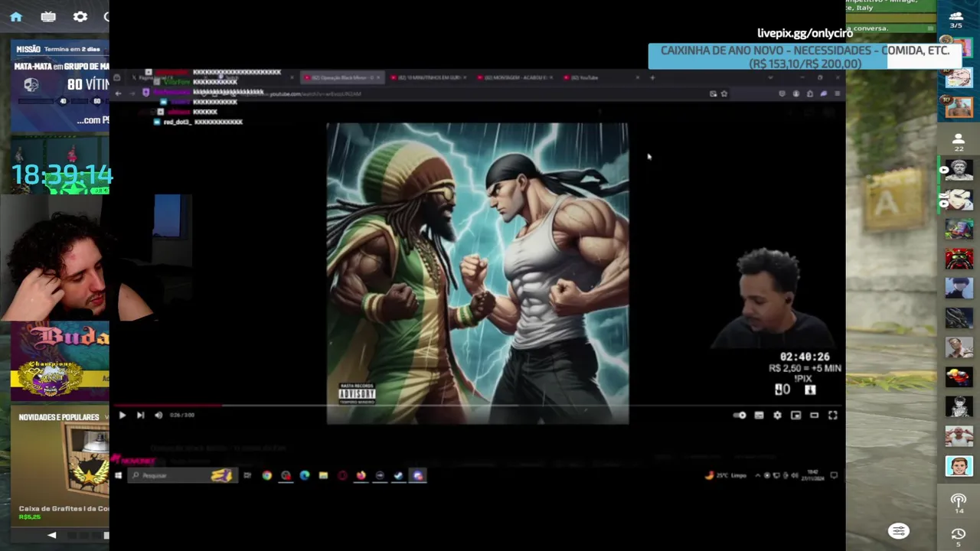Seek on the YouTube red progress bar
Viewport: 980px width, 551px height.
(168, 406)
